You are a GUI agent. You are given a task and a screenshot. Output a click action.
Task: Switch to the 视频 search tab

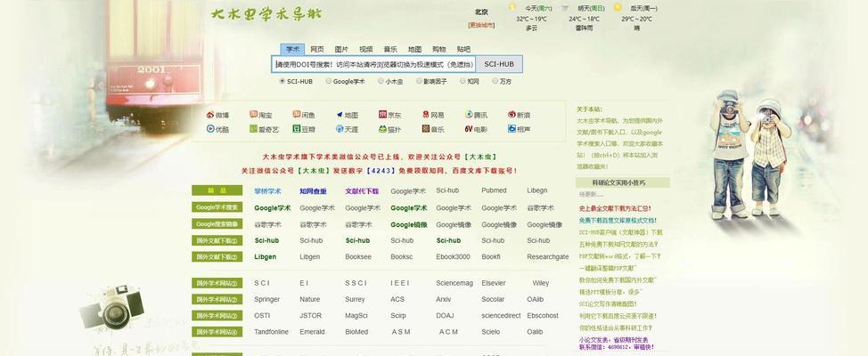pos(366,49)
